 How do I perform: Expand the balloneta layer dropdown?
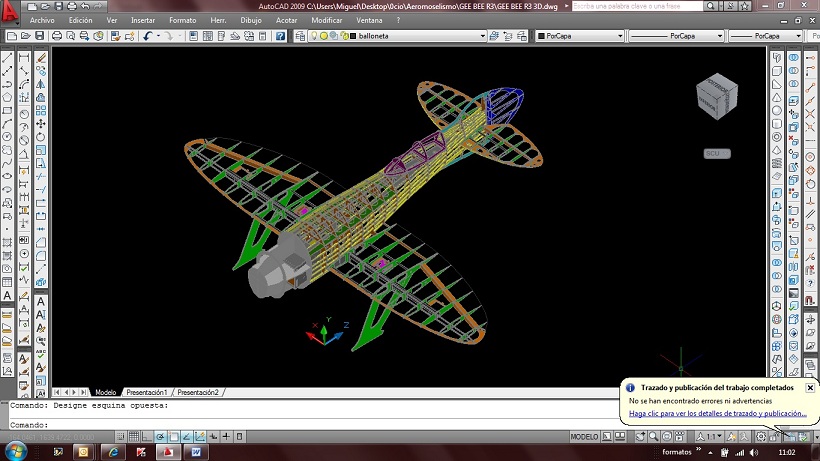click(x=482, y=36)
